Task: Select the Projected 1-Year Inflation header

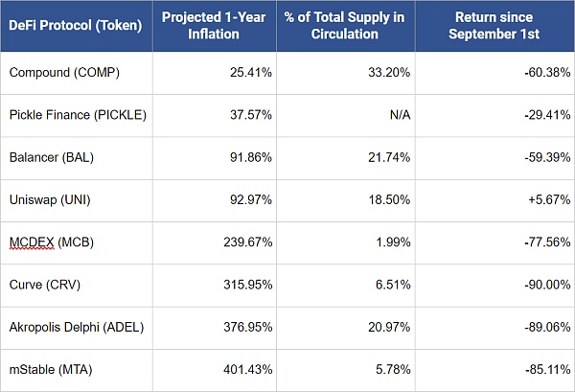Action: click(x=214, y=25)
